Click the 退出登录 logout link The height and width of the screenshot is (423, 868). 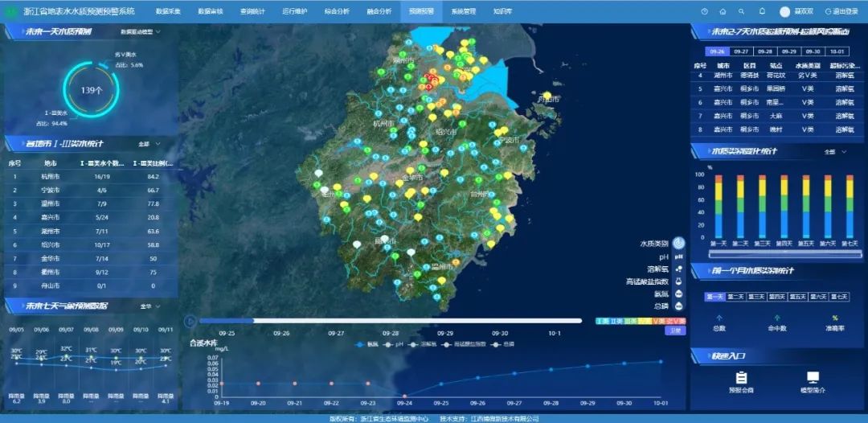click(x=841, y=12)
